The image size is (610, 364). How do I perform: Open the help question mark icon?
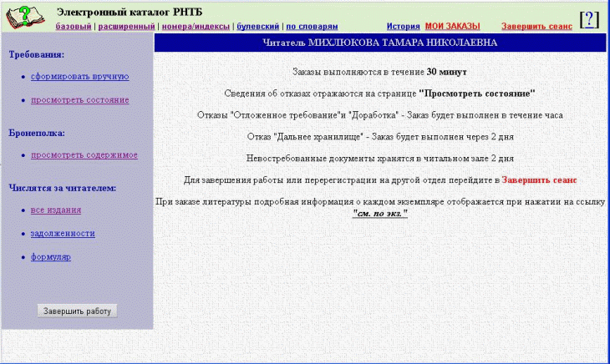[590, 20]
